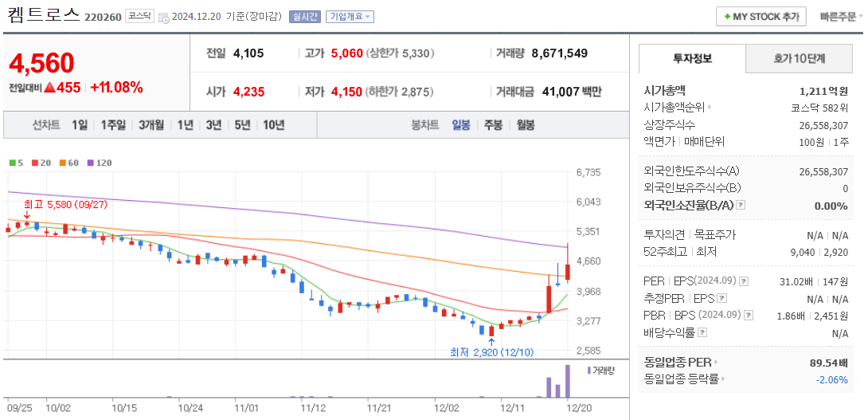868x420 pixels.
Task: Click the help icon next to PBR BPS (2024.09)
Action: click(x=749, y=316)
